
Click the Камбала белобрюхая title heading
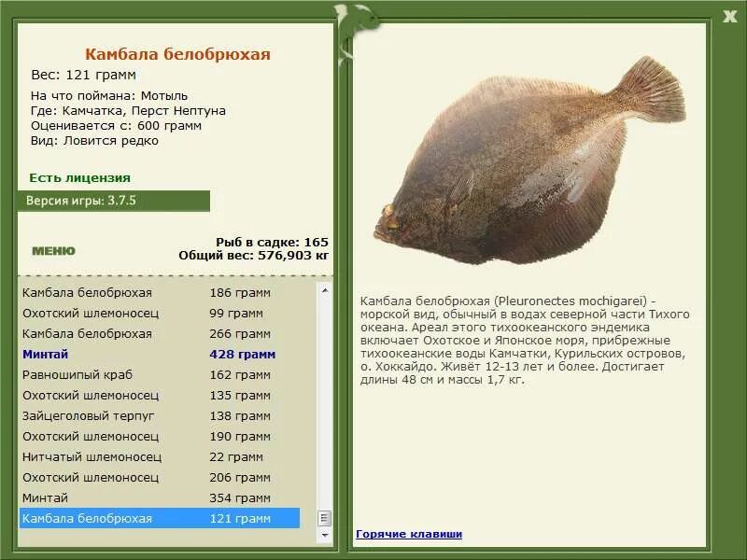[177, 54]
